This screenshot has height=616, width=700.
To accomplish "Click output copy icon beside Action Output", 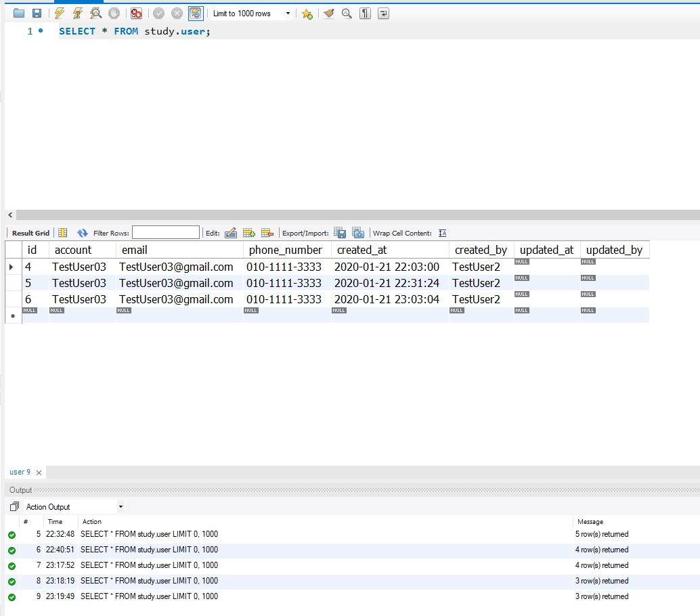I will click(14, 506).
